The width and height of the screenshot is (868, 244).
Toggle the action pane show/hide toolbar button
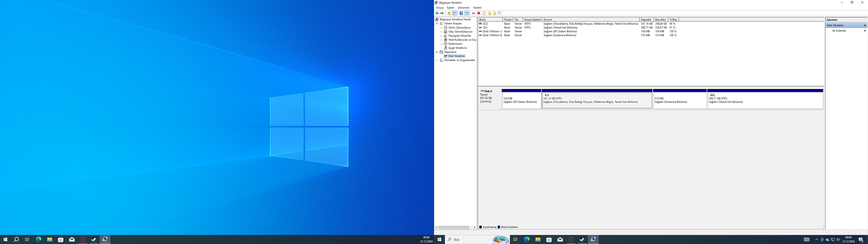pos(467,13)
